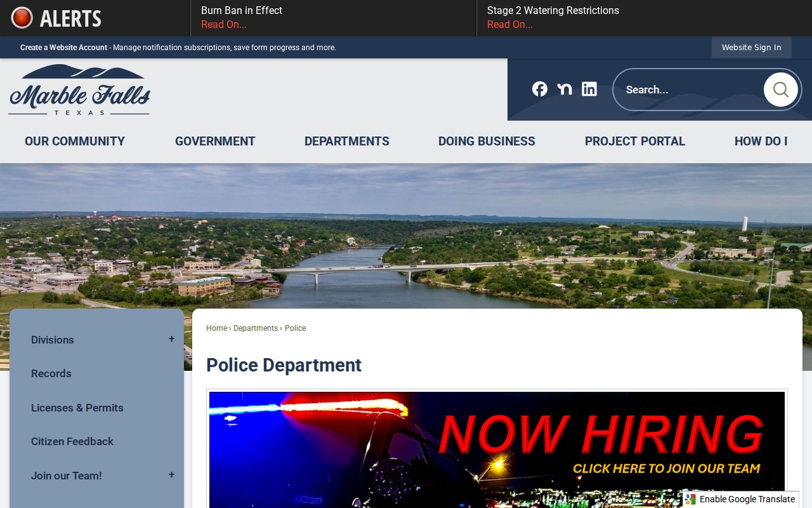Go to Departments in the breadcrumb
The height and width of the screenshot is (508, 812).
[x=256, y=328]
